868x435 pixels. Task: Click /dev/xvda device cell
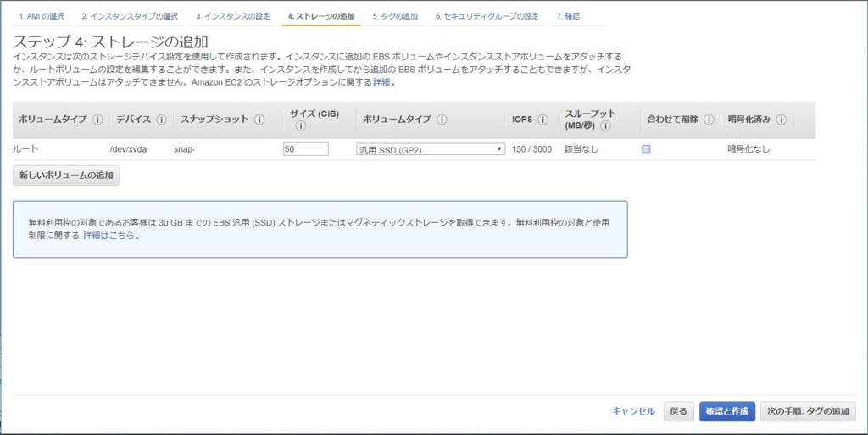[x=129, y=149]
